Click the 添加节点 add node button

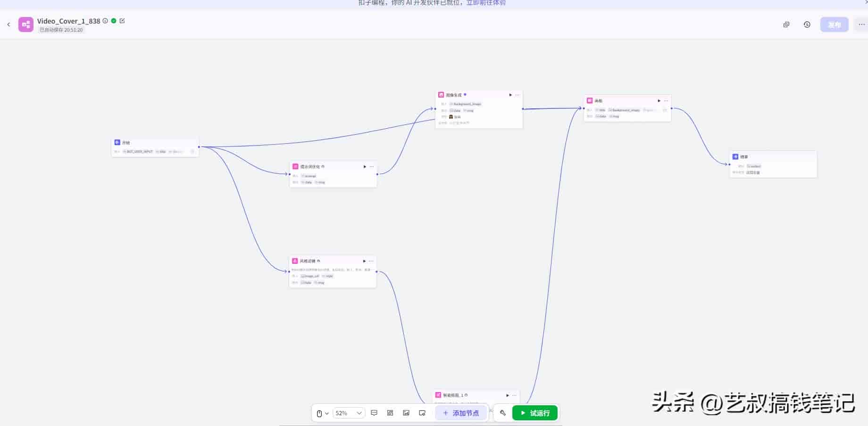point(461,413)
